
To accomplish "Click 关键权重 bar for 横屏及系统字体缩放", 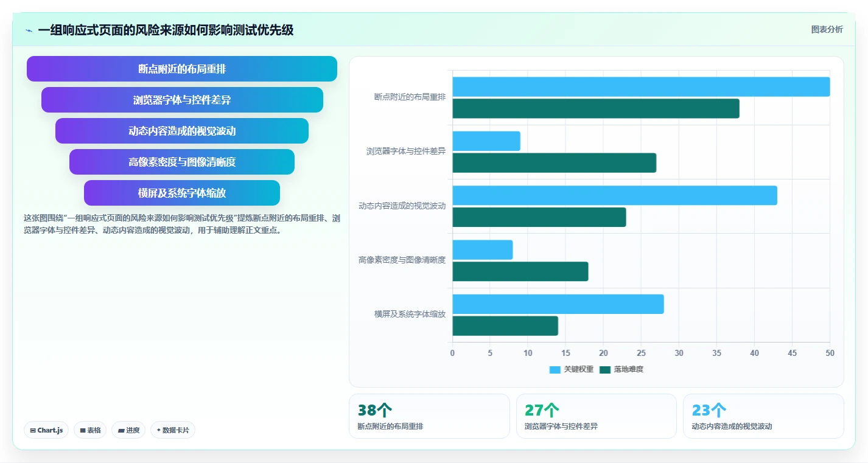I will pyautogui.click(x=558, y=304).
